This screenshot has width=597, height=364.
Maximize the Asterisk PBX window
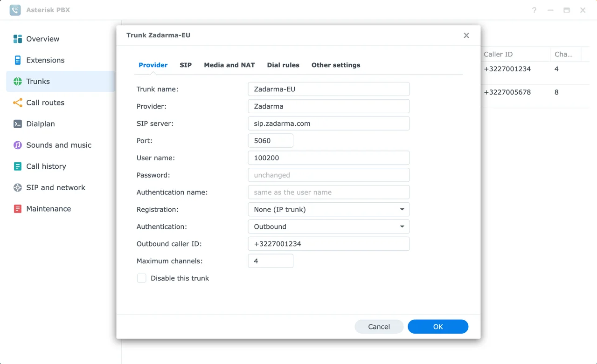(x=567, y=10)
